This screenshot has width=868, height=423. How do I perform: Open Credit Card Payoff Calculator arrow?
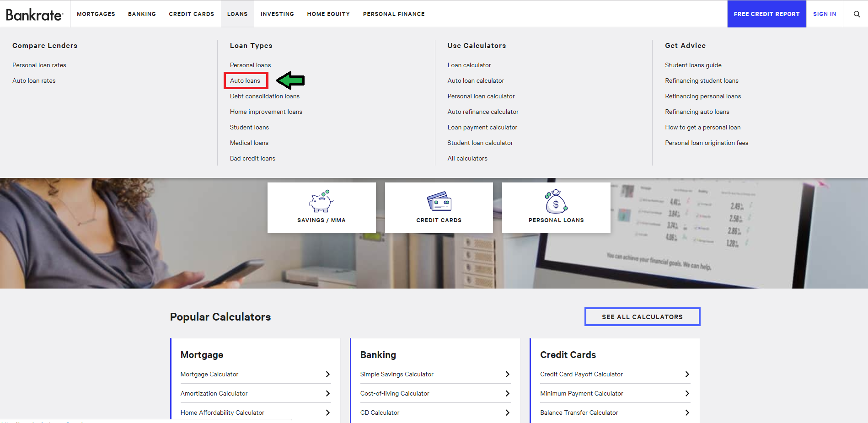click(687, 374)
